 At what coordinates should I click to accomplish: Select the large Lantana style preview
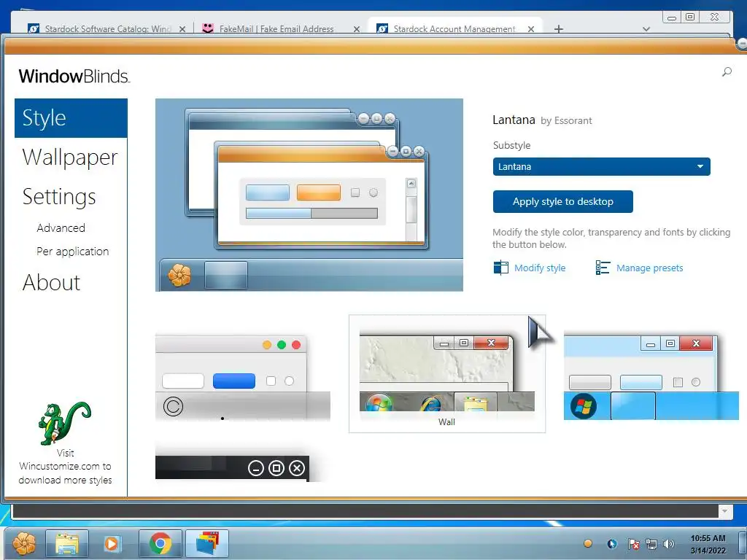(309, 195)
